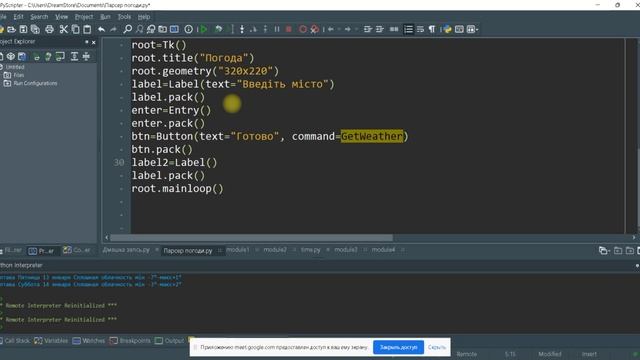Expand the Run Configurations tree node
The height and width of the screenshot is (360, 640).
click(x=7, y=83)
